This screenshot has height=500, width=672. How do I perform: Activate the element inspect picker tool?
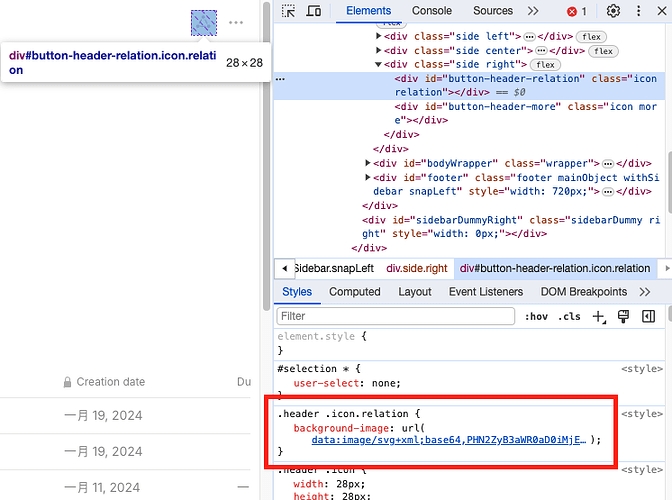click(x=288, y=11)
